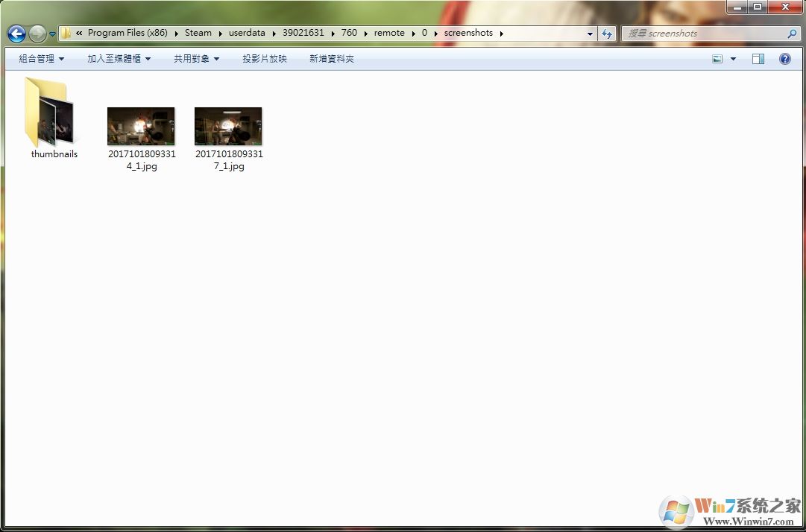Click the screenshots breadcrumb segment
806x532 pixels.
pyautogui.click(x=468, y=33)
